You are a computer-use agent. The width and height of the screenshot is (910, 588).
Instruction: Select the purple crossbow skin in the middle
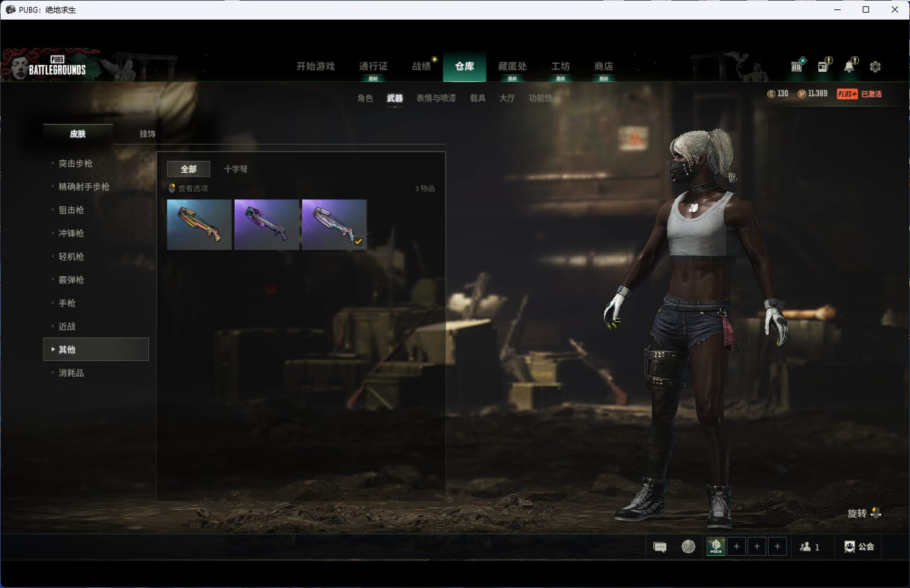pyautogui.click(x=266, y=225)
